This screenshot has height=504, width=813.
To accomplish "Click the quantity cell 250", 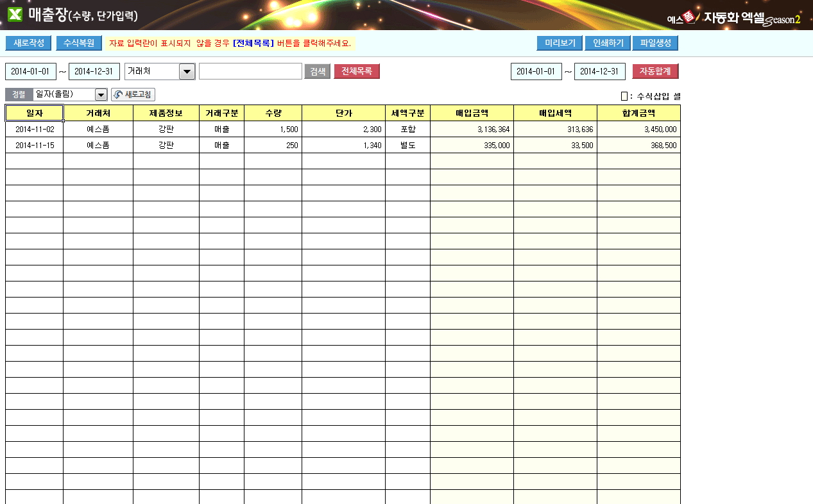I will point(273,145).
